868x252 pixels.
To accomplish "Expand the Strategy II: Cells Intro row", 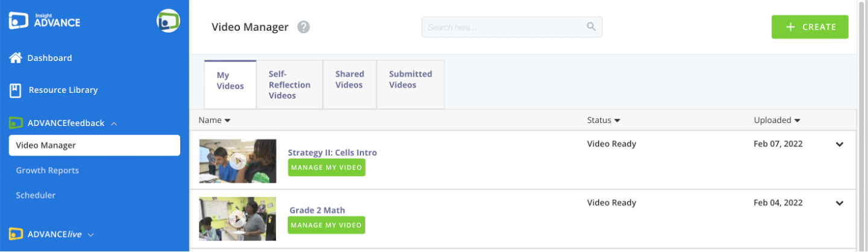I will tap(840, 145).
